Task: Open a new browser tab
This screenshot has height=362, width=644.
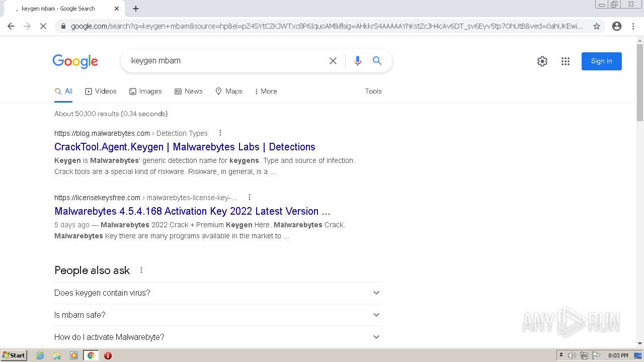Action: 136,9
